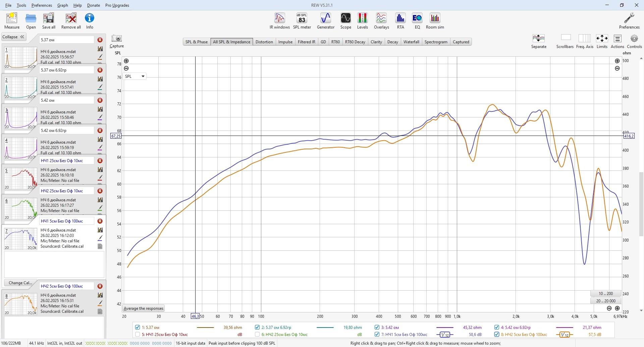Toggle the Freq. Axis mode
The width and height of the screenshot is (644, 347).
585,42
